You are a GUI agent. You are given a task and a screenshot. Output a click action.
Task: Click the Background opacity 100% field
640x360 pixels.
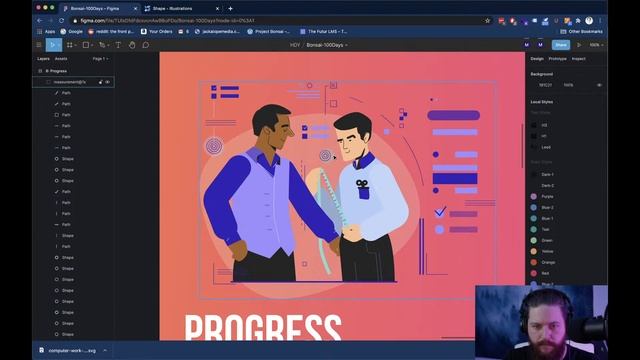click(569, 85)
